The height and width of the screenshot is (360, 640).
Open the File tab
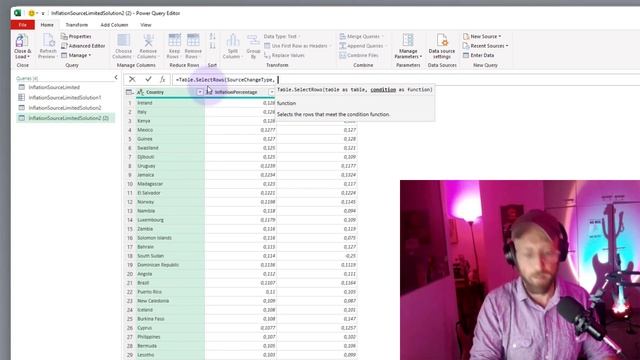coord(22,25)
